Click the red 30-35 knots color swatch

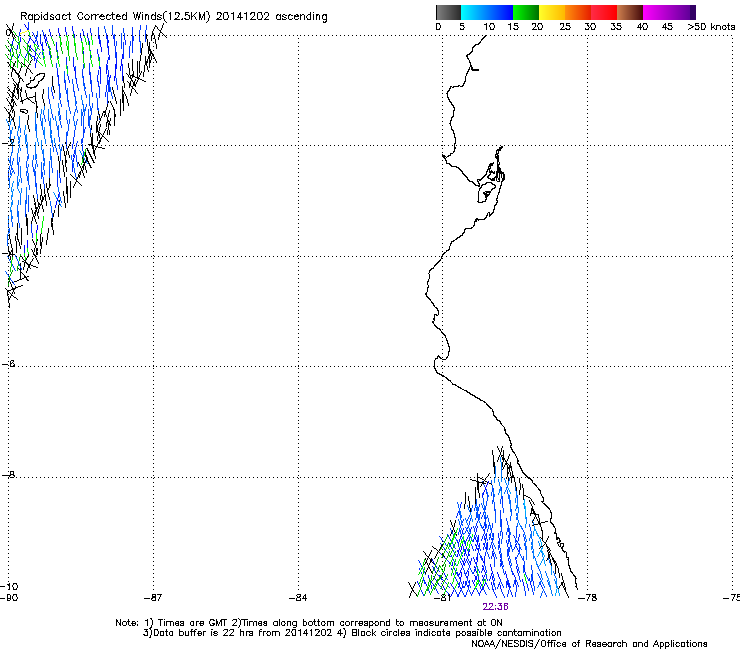coord(604,12)
